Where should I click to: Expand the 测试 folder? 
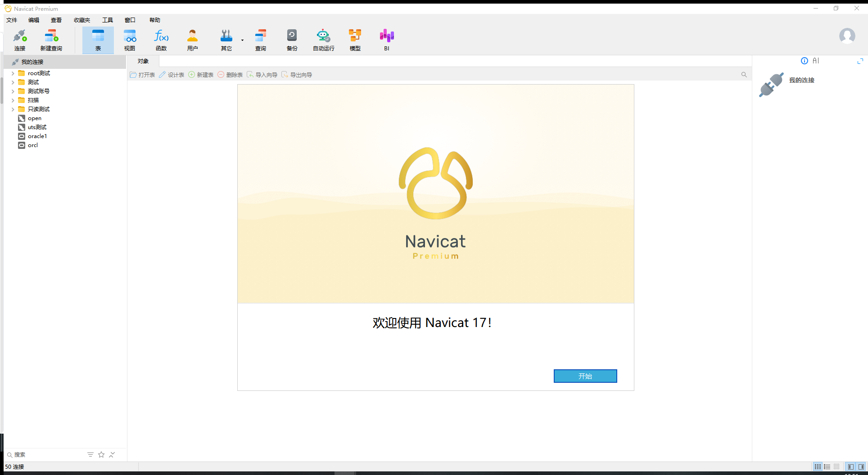[13, 82]
